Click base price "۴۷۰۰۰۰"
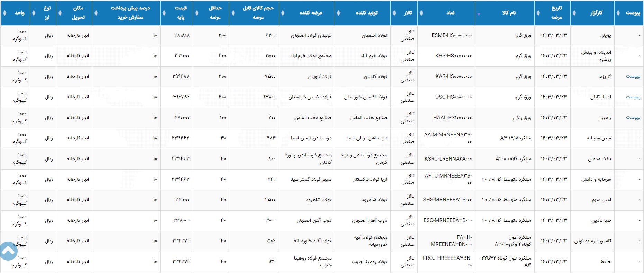 tap(182, 118)
